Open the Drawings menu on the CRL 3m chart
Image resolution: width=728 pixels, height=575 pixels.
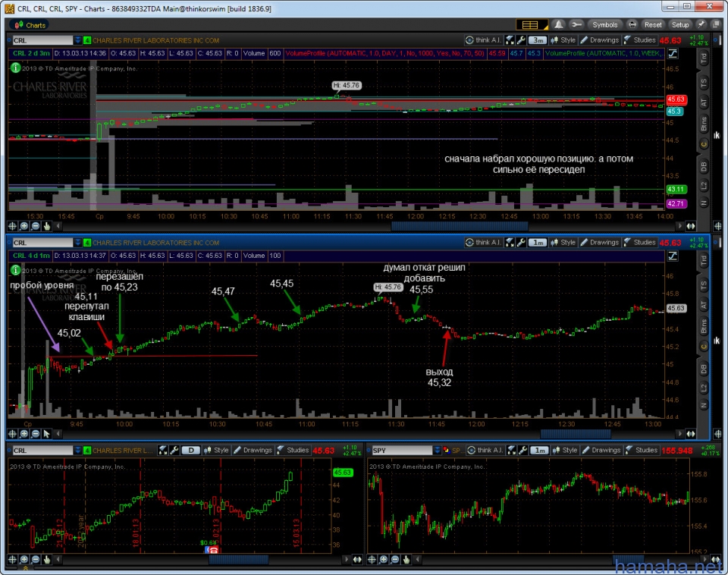(599, 40)
